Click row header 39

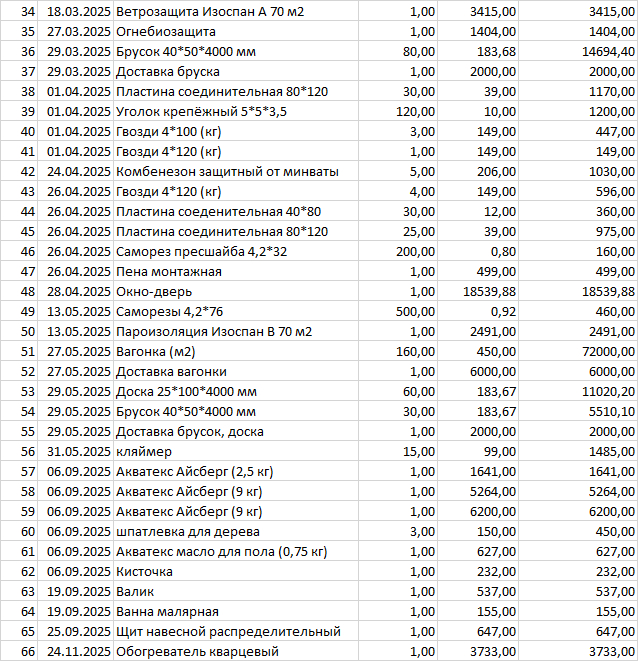point(18,112)
